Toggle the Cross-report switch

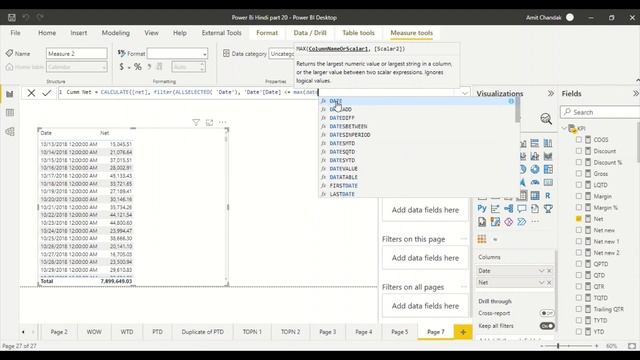pos(547,313)
